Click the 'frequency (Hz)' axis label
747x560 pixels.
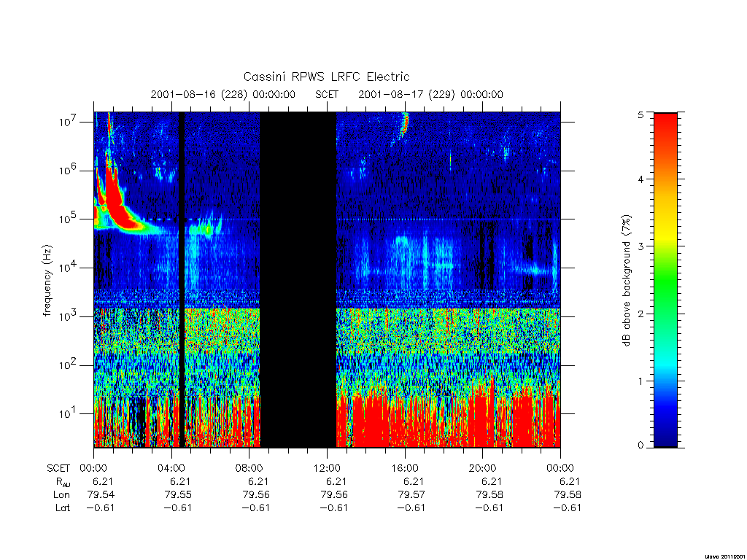pyautogui.click(x=47, y=281)
